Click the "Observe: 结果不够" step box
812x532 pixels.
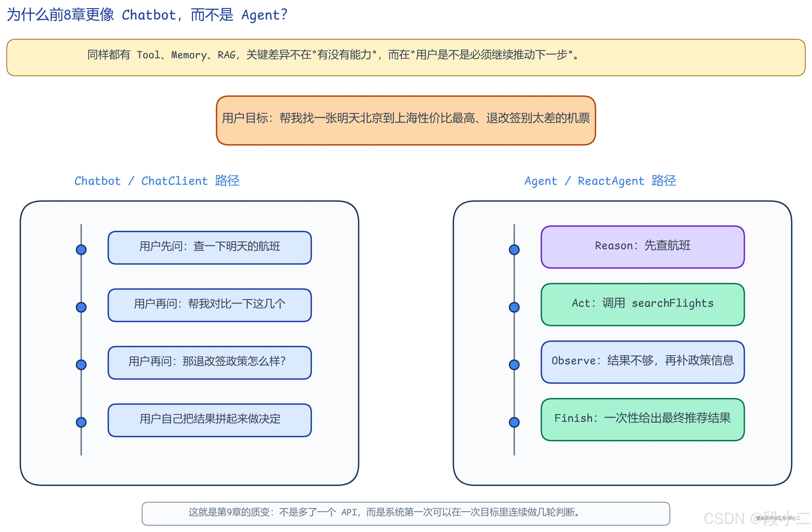coord(642,362)
